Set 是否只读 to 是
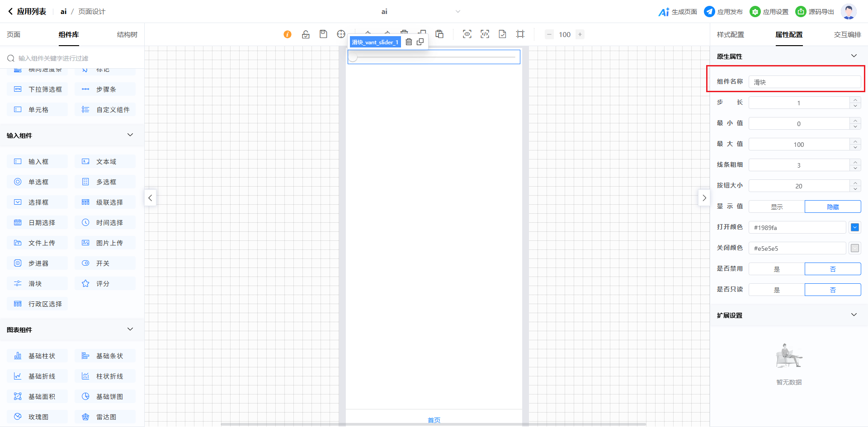 [777, 290]
